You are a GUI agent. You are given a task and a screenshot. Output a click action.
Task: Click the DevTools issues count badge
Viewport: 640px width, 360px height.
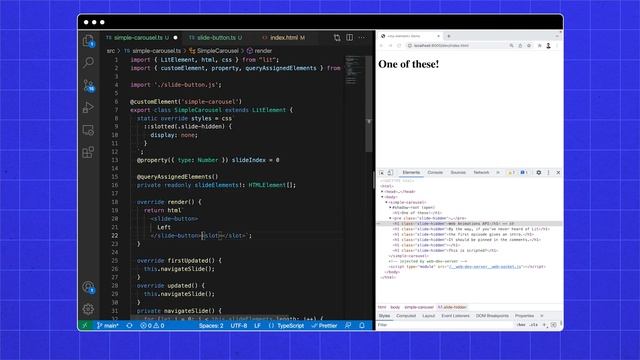pos(524,173)
